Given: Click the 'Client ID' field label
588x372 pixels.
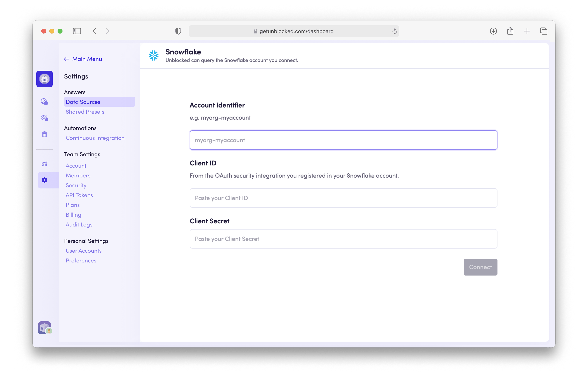Looking at the screenshot, I should pyautogui.click(x=203, y=163).
